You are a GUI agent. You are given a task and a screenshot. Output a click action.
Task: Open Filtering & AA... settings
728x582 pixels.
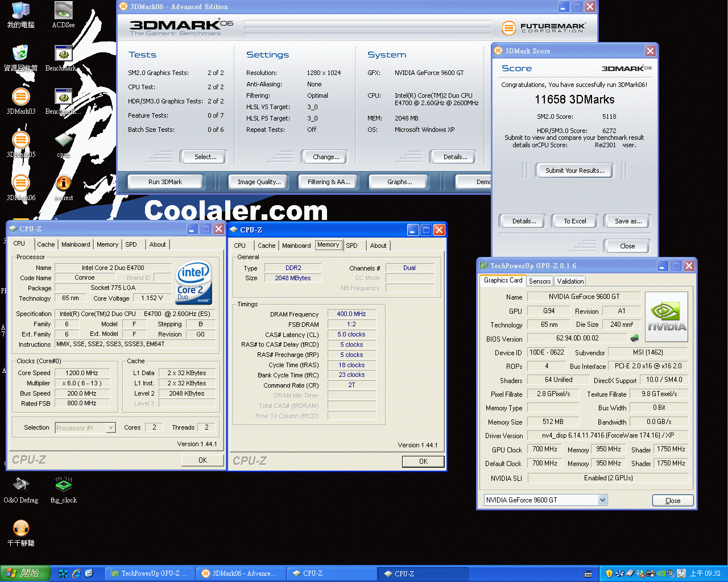click(x=329, y=182)
